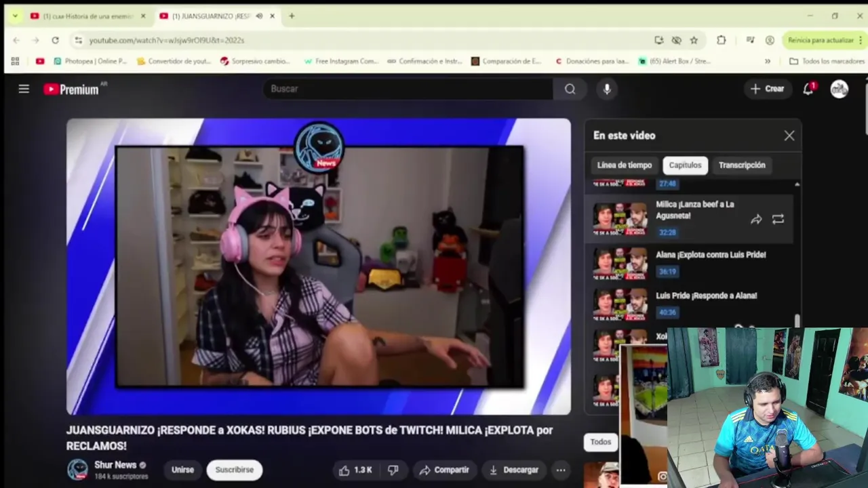The height and width of the screenshot is (488, 868).
Task: Open Luis Pride Responde chapter thumbnail
Action: (620, 304)
